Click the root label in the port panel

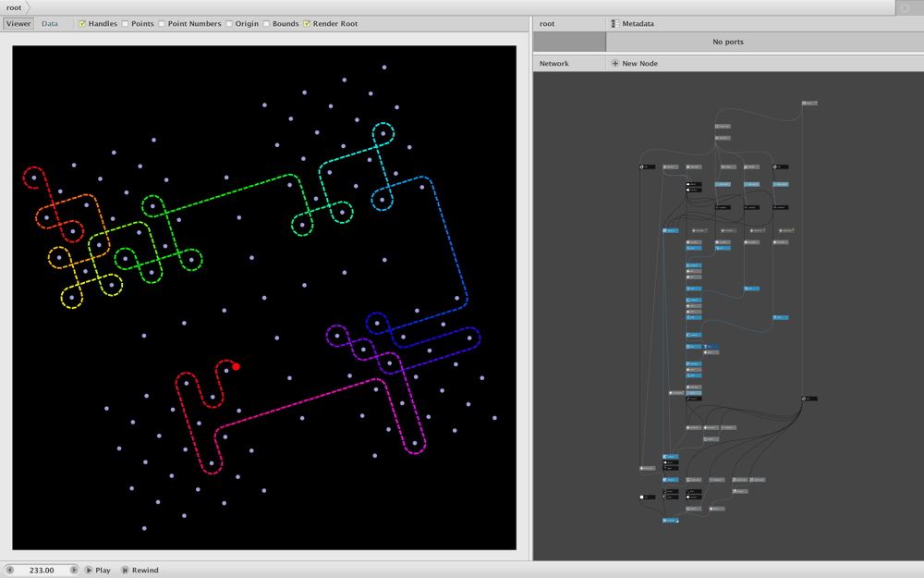point(547,24)
